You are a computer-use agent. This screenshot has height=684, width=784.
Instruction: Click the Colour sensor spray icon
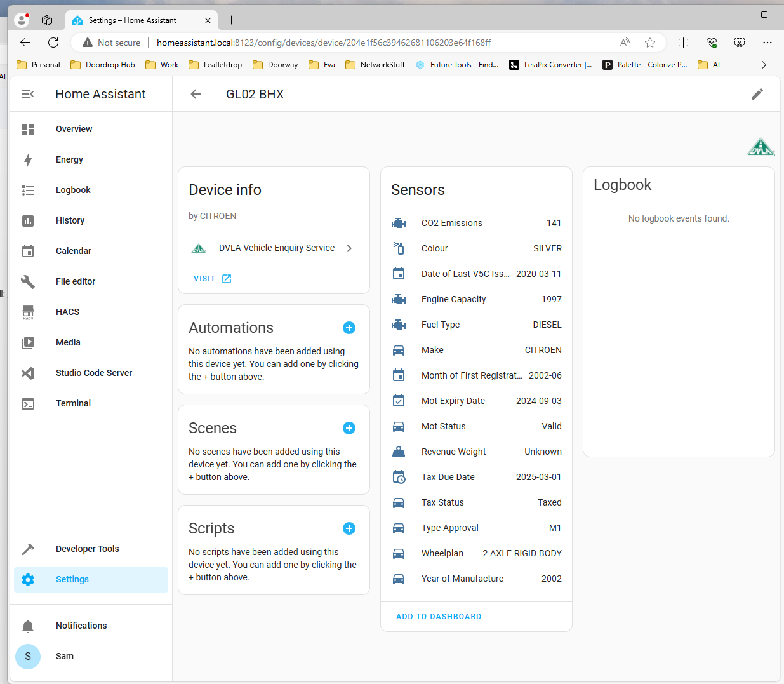(x=399, y=248)
